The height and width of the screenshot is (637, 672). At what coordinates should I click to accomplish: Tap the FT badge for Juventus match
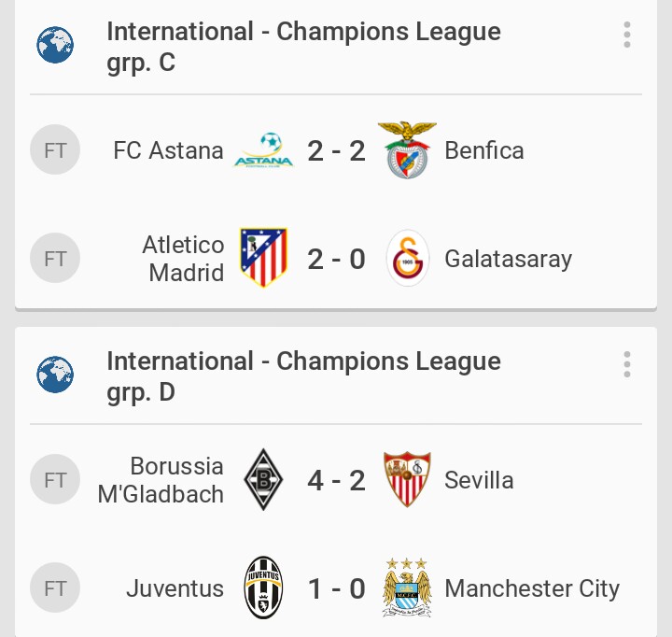point(55,588)
